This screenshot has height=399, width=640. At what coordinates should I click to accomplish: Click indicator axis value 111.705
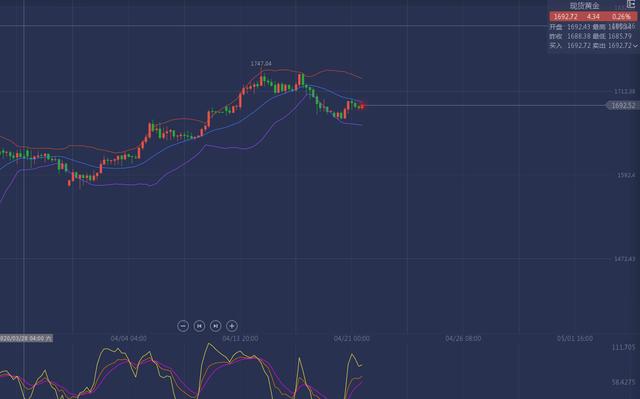tap(623, 347)
